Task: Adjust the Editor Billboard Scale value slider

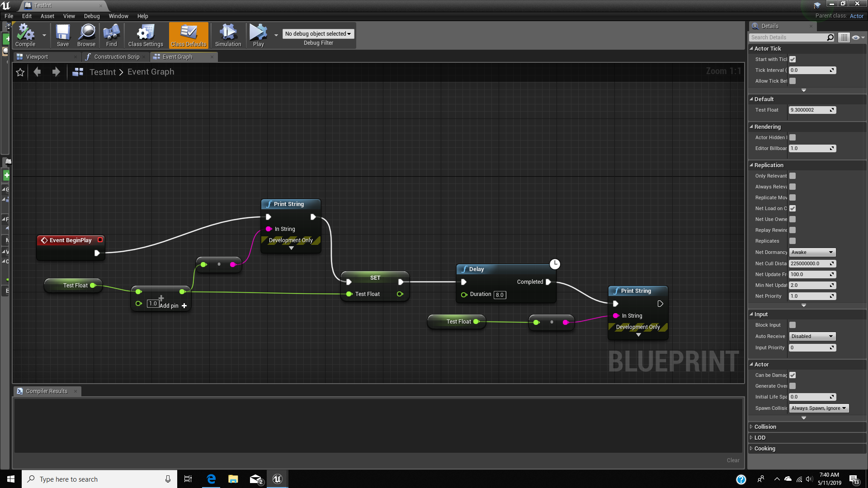Action: point(812,148)
